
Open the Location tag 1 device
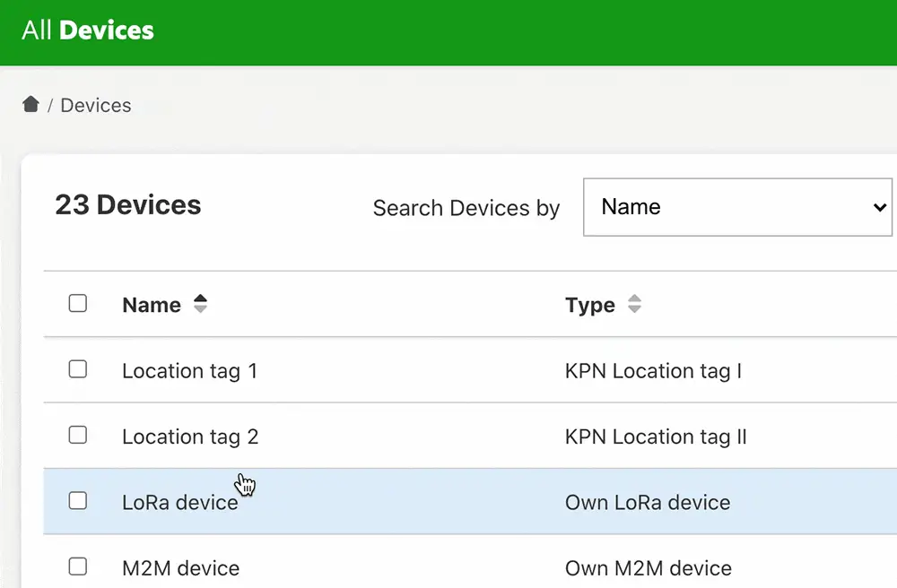(189, 371)
